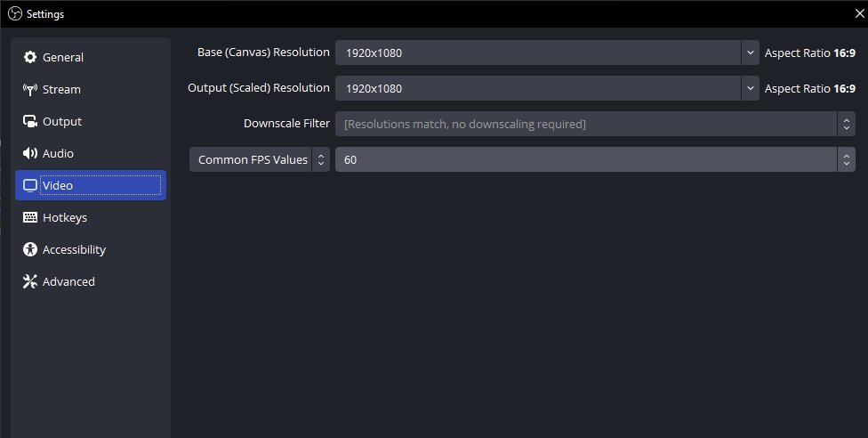Screen dimensions: 868x438
Task: Click the Output camera-monitor icon
Action: pyautogui.click(x=30, y=121)
